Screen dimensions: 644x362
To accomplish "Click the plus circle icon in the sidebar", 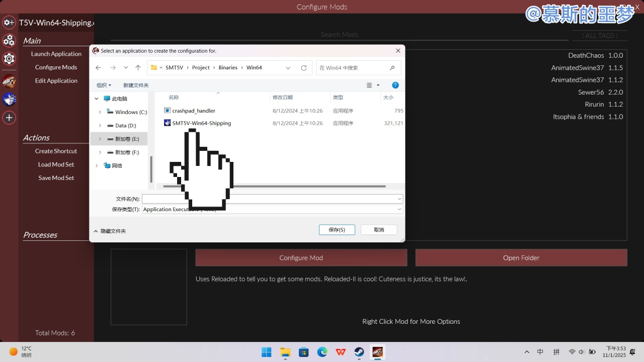I will 9,118.
